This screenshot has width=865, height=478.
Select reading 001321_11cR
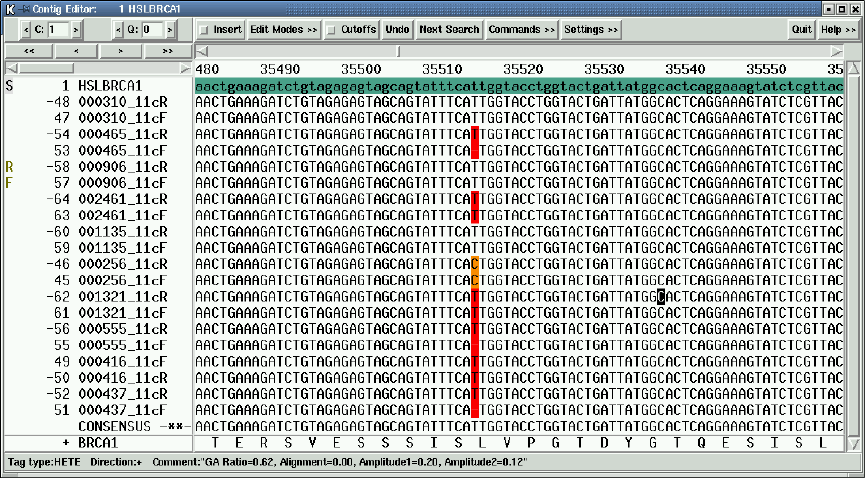[122, 296]
